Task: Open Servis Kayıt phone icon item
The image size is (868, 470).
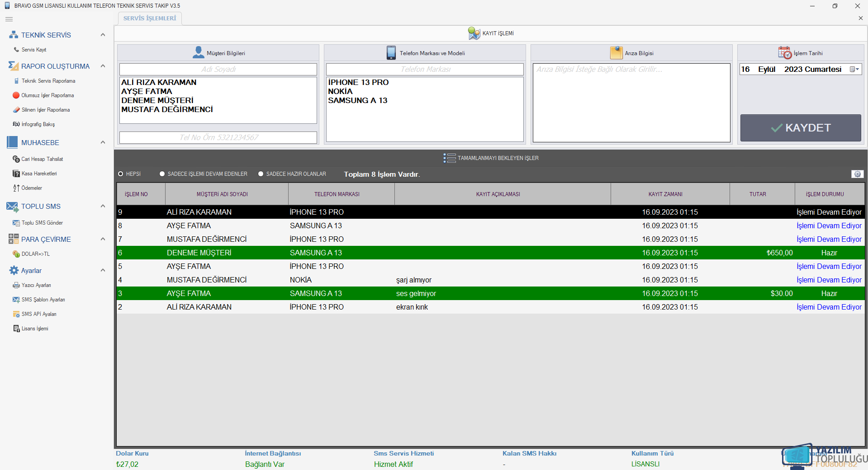Action: click(x=17, y=50)
